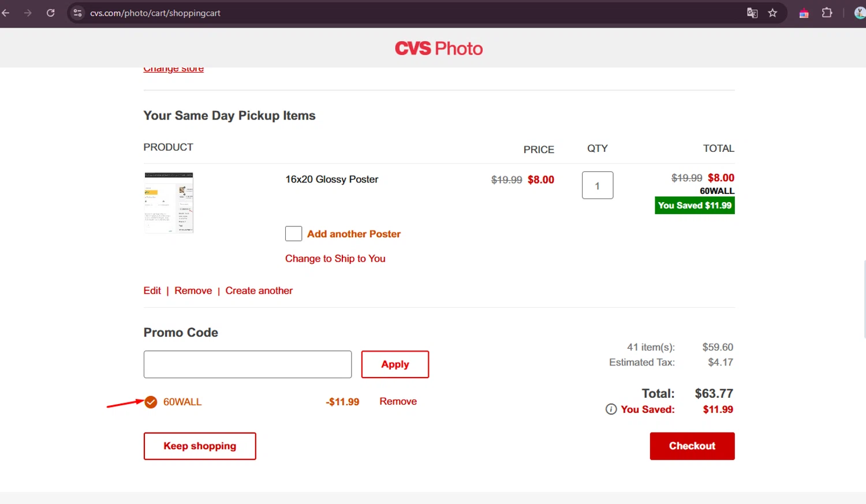Click the You Saved $11.99 badge
The width and height of the screenshot is (866, 504).
(695, 206)
